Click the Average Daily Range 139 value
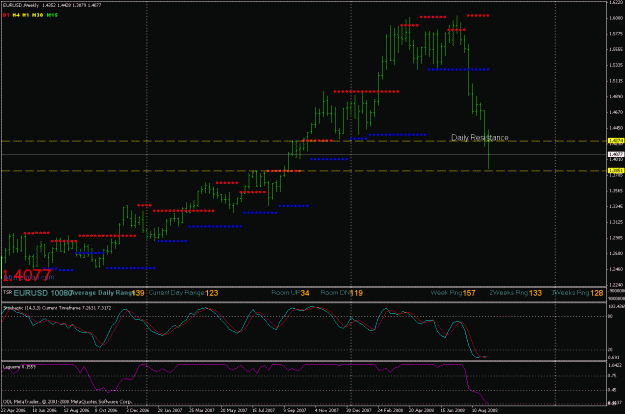Screen dimensions: 625x414 click(138, 293)
